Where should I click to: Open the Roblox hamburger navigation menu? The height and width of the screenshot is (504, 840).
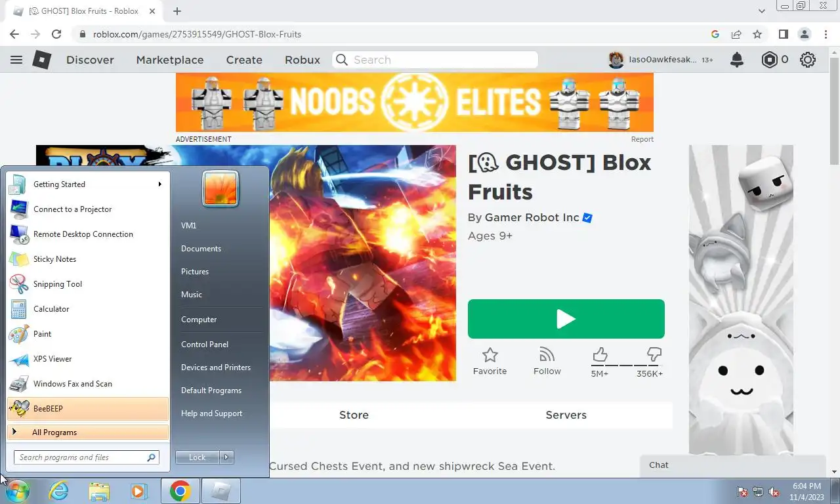16,60
